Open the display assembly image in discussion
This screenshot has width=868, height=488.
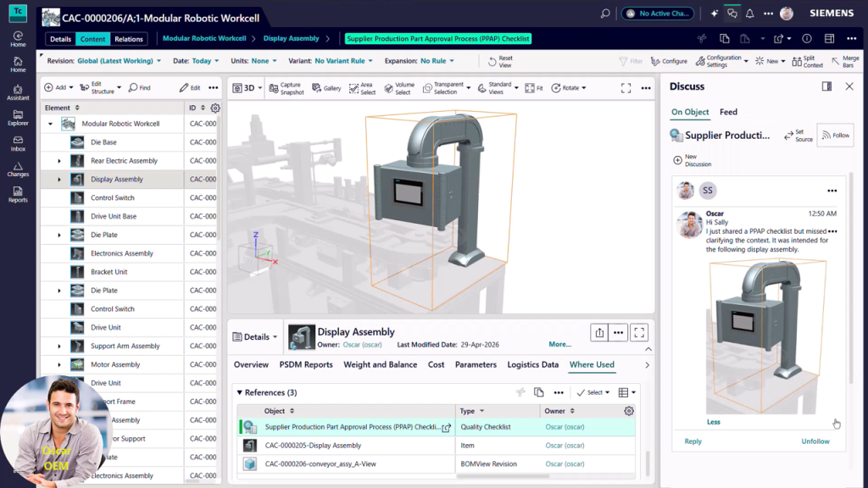[768, 335]
